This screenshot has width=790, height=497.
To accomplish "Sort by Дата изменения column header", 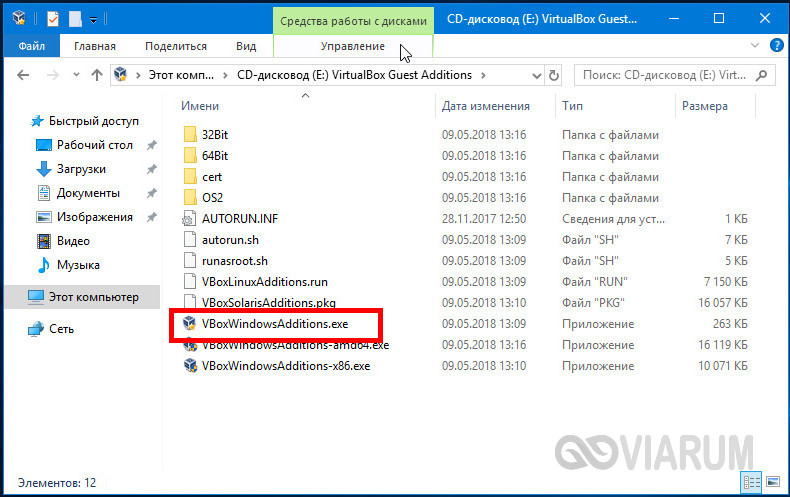I will (x=485, y=106).
